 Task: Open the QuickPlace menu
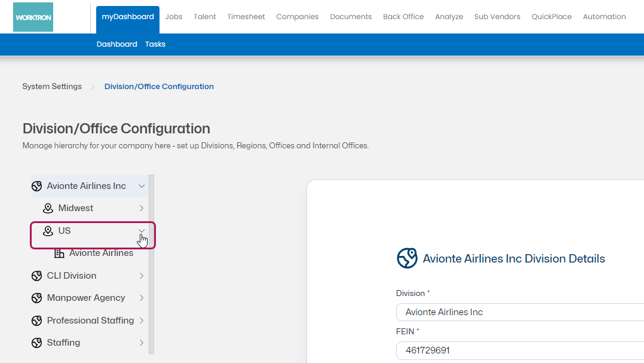coord(551,17)
